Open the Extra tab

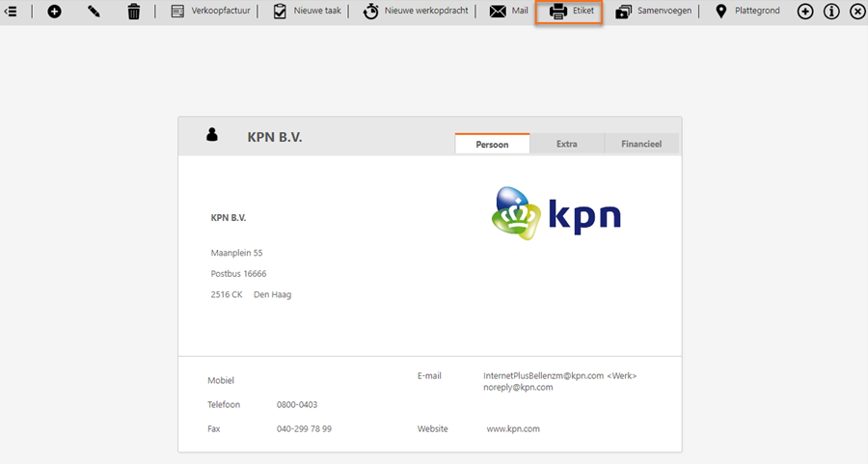(x=567, y=144)
